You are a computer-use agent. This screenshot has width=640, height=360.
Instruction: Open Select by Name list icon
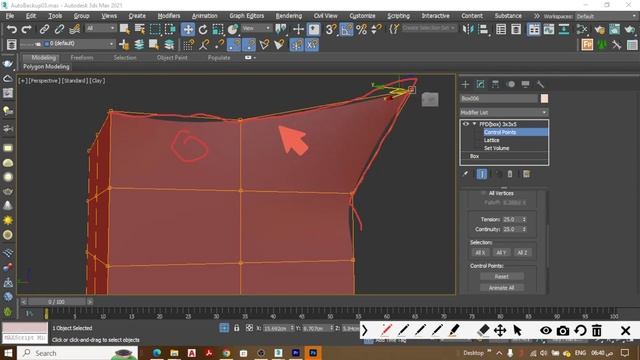tap(140, 29)
